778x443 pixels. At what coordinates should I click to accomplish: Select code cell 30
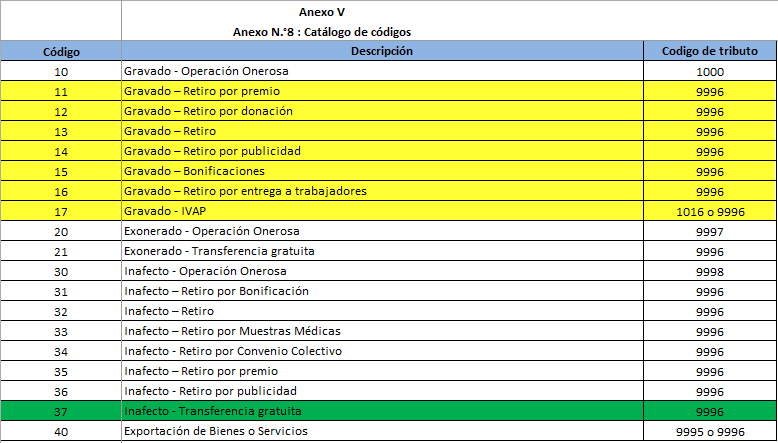(x=61, y=271)
